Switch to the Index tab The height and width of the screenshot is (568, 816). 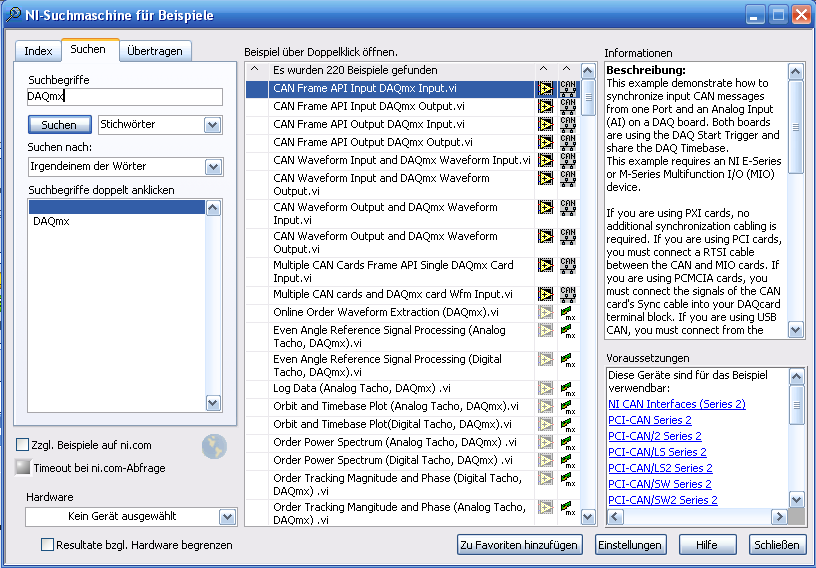pos(38,51)
